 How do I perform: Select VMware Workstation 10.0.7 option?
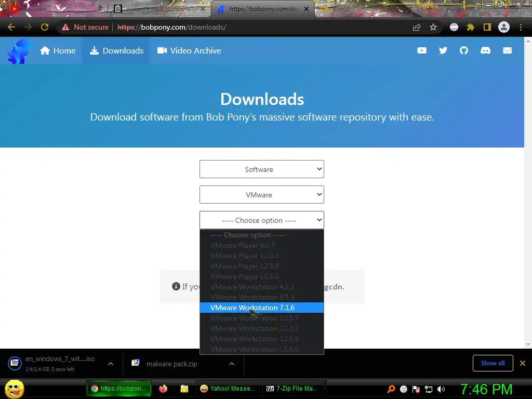pos(262,318)
